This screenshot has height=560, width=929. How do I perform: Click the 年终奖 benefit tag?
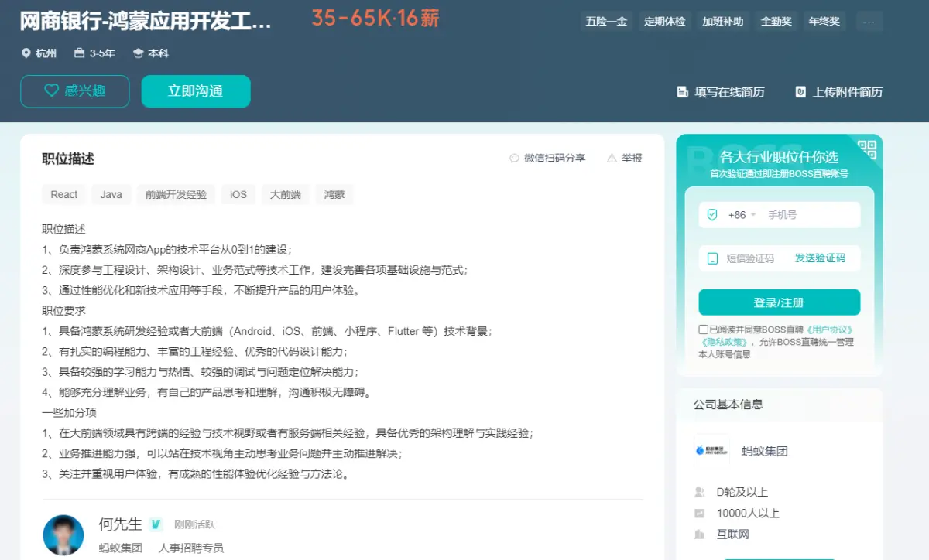click(x=824, y=21)
